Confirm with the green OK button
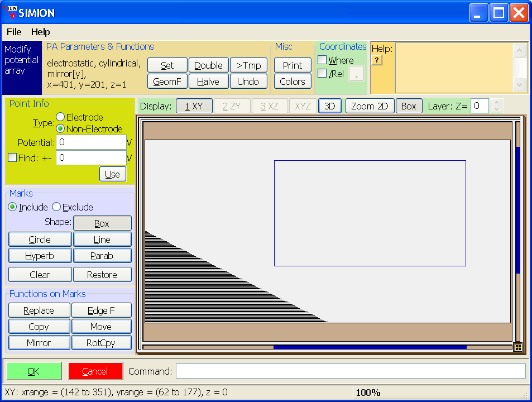 [34, 371]
